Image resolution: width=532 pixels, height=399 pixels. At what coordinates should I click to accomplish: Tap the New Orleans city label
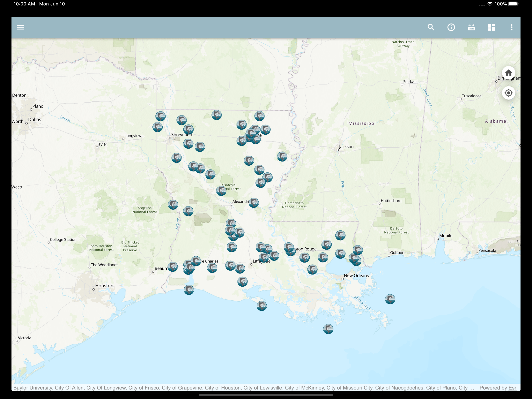[x=356, y=275]
